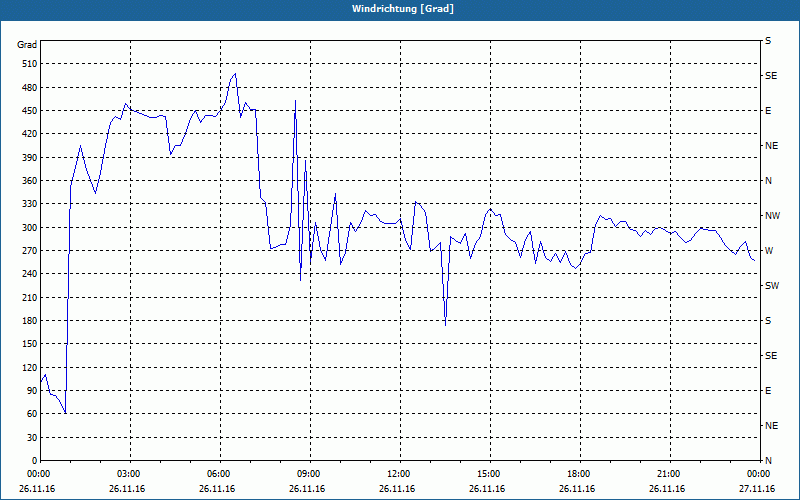The image size is (800, 500).
Task: Select the 26.11.16 date under 03:00
Action: (127, 489)
